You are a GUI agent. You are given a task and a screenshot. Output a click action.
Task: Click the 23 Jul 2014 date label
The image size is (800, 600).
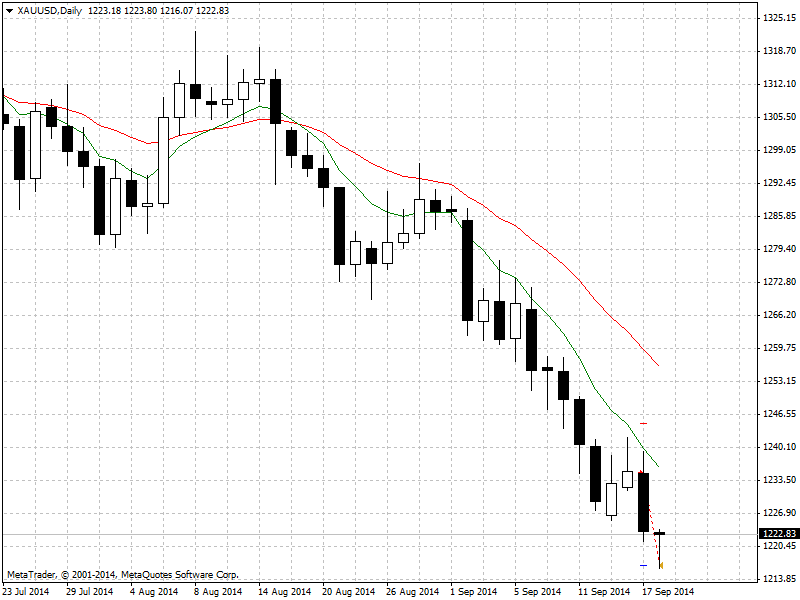tap(26, 592)
